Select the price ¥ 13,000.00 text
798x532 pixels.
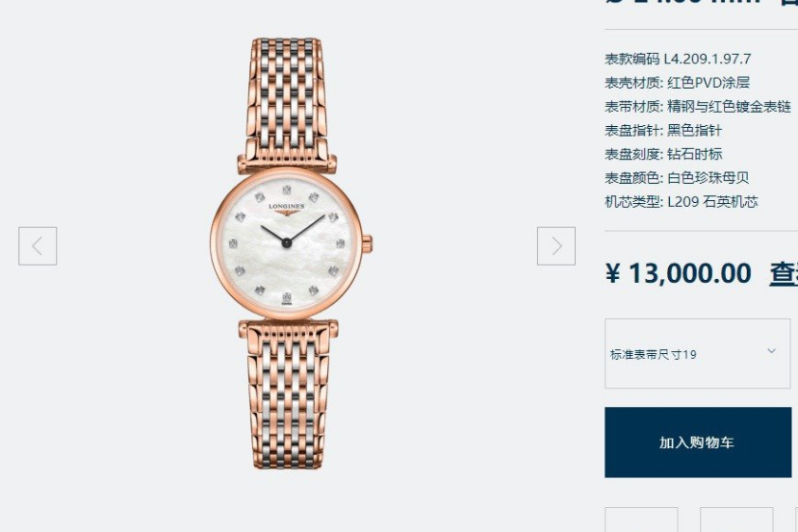679,273
